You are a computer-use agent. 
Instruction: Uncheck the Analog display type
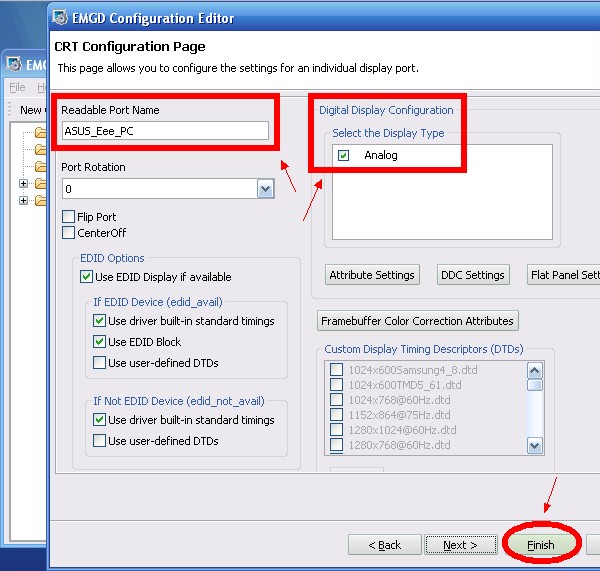pyautogui.click(x=344, y=156)
